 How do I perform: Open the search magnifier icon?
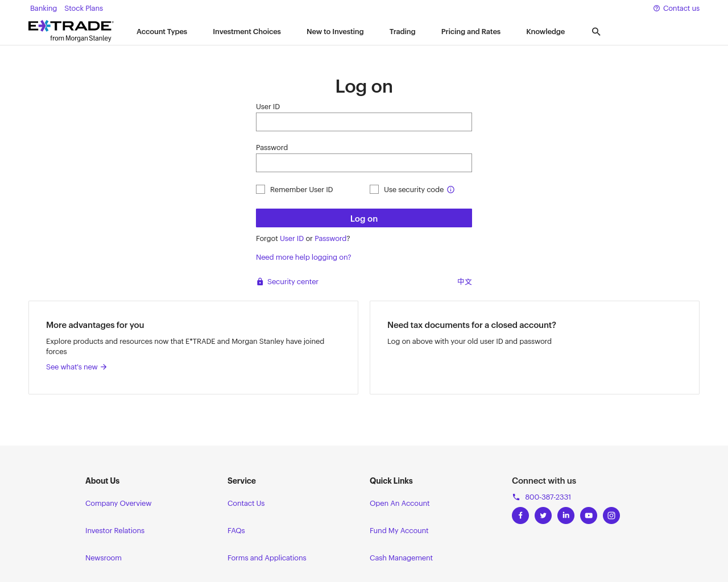click(x=596, y=32)
